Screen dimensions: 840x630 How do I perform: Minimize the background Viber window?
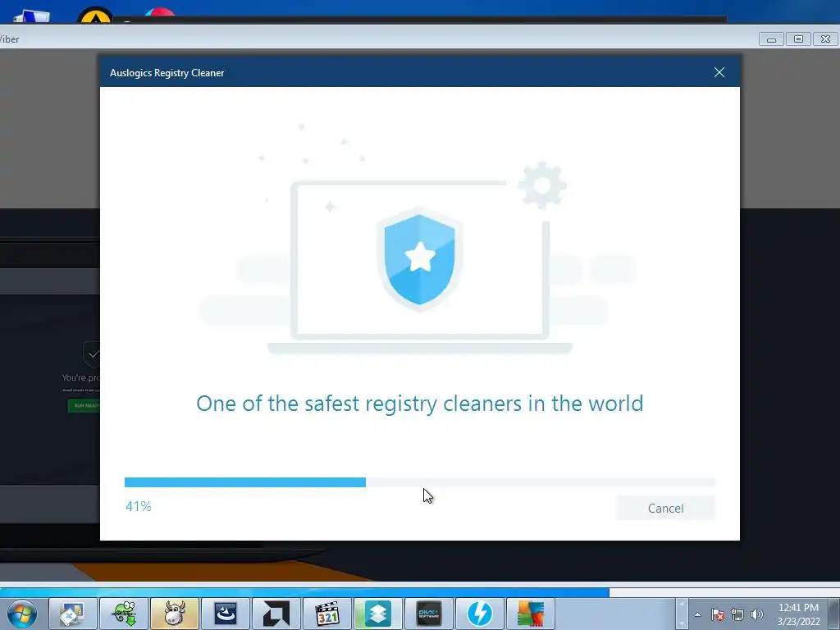771,39
